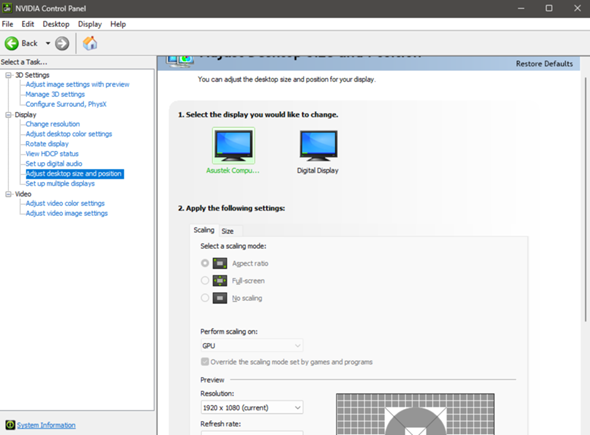This screenshot has height=435, width=590.
Task: Open Adjust video image settings
Action: [x=67, y=213]
